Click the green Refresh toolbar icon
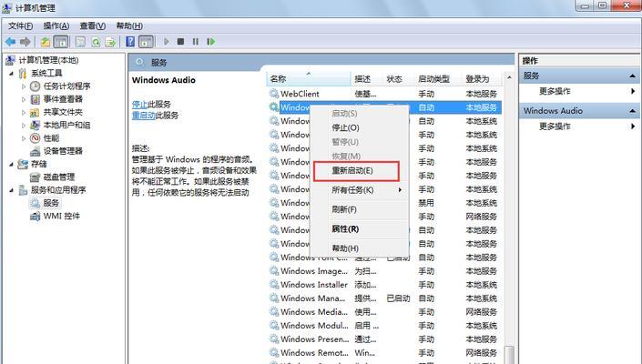This screenshot has width=642, height=364. tap(96, 41)
